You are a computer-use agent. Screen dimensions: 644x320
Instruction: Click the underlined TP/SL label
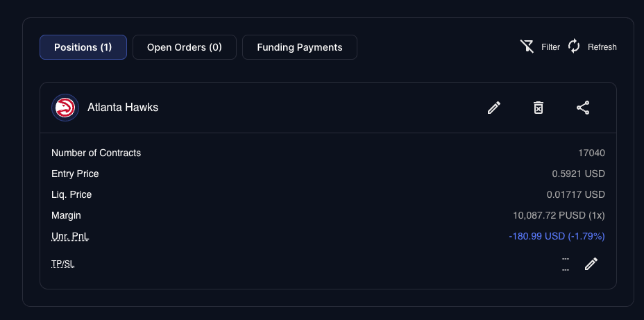[x=62, y=264]
